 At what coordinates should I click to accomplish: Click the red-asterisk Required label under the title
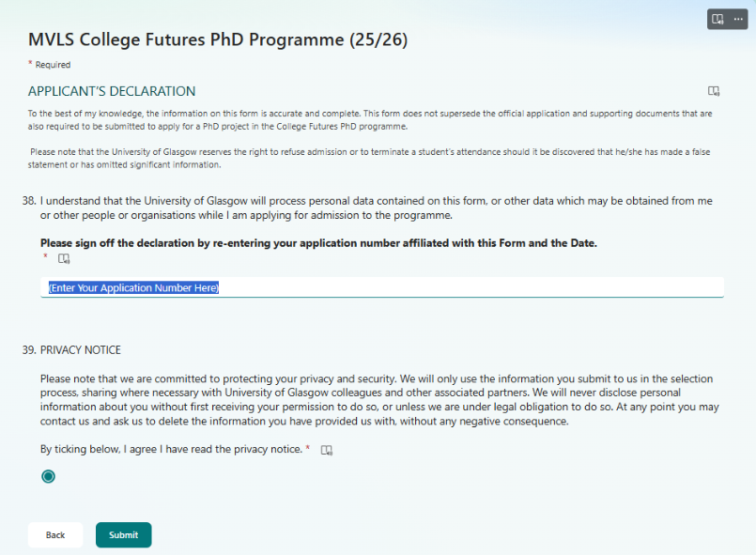[52, 65]
